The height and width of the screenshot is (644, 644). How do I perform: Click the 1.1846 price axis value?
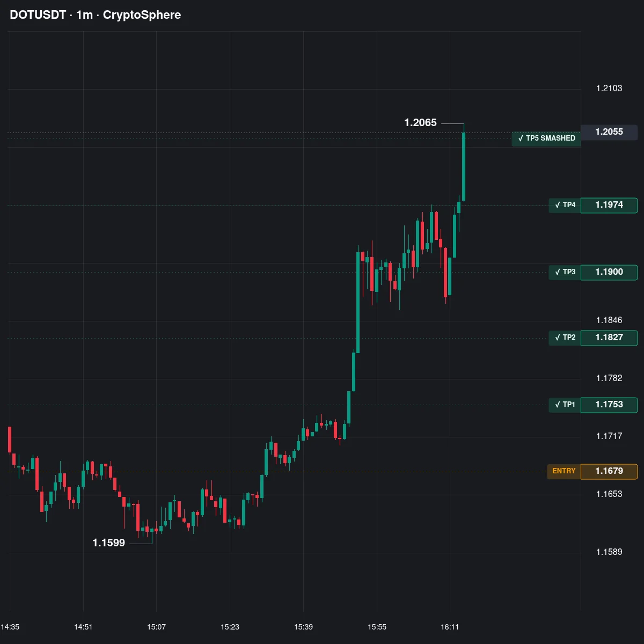coord(609,320)
